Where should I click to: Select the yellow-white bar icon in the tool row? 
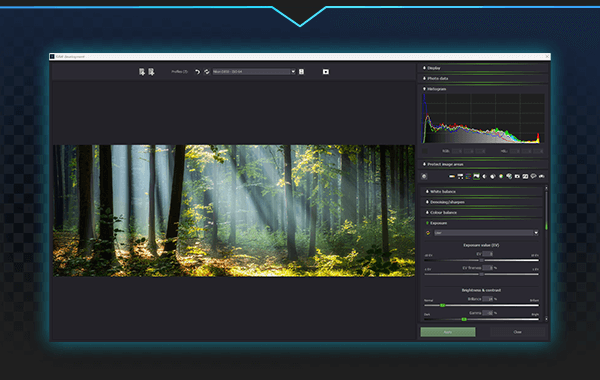(452, 176)
